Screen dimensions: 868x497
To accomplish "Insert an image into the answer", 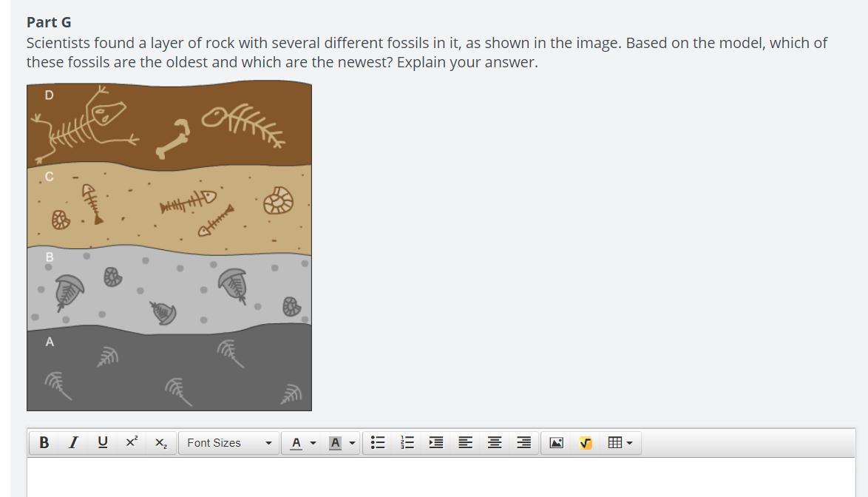I will (557, 443).
